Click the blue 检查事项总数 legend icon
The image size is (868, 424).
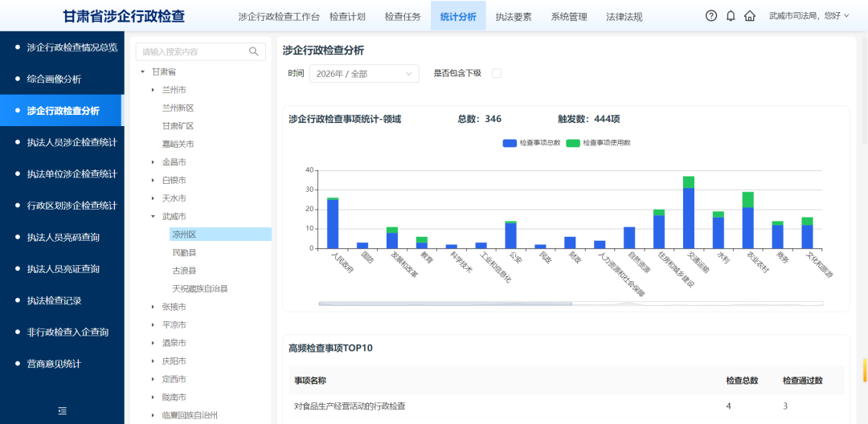(x=510, y=143)
